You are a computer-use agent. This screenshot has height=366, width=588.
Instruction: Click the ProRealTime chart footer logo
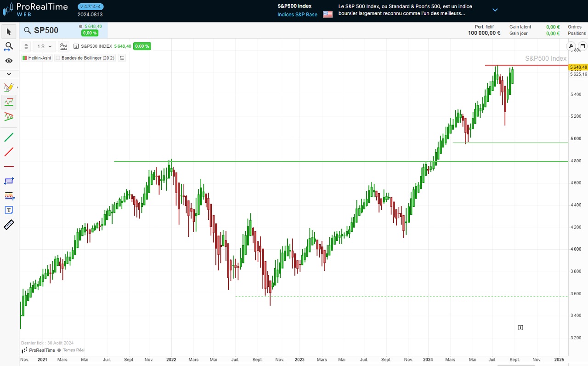(x=38, y=350)
